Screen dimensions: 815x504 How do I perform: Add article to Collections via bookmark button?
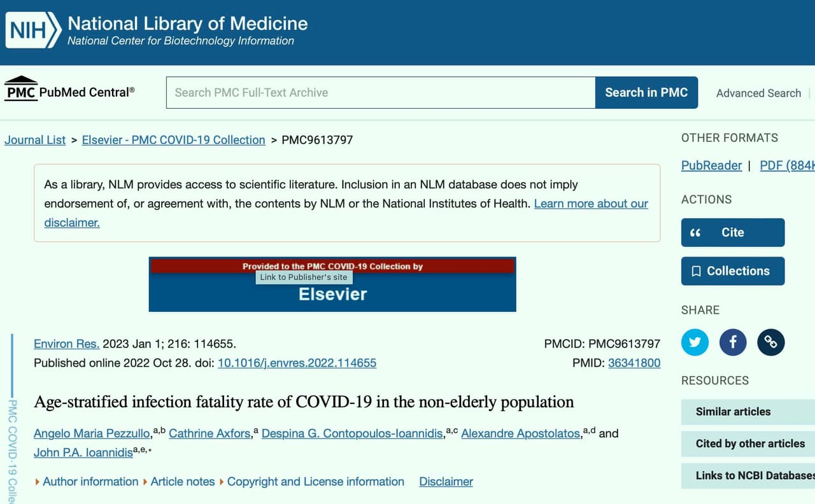pyautogui.click(x=733, y=271)
